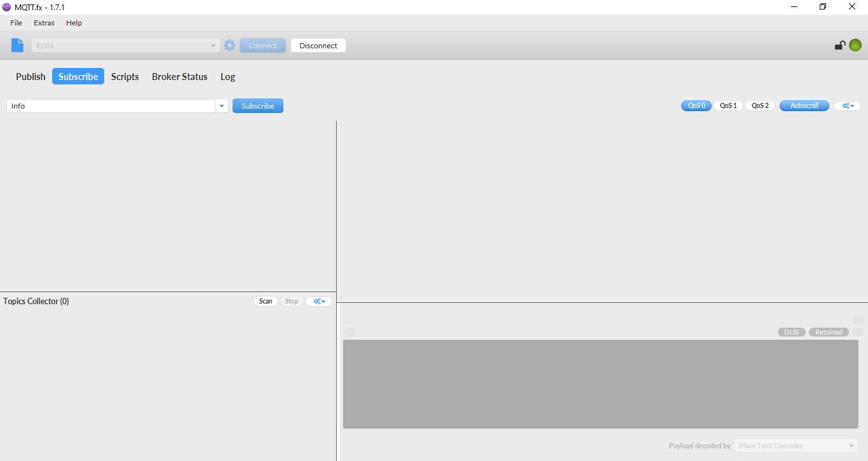The width and height of the screenshot is (868, 461).
Task: Expand the connection profile dropdown showing EDM
Action: [213, 45]
